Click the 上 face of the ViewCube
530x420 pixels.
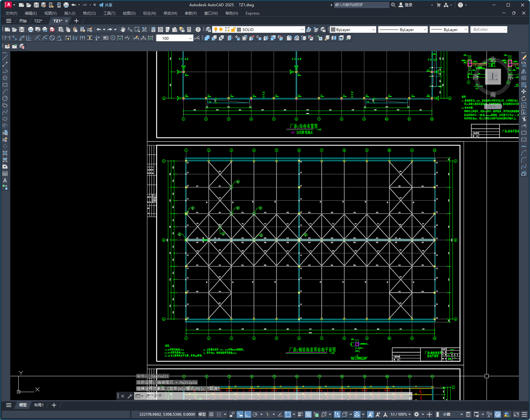click(x=493, y=76)
